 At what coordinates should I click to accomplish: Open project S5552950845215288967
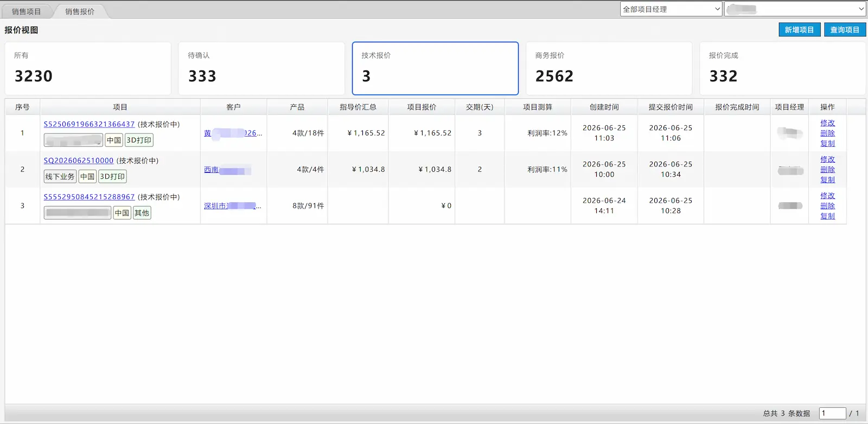coord(89,197)
